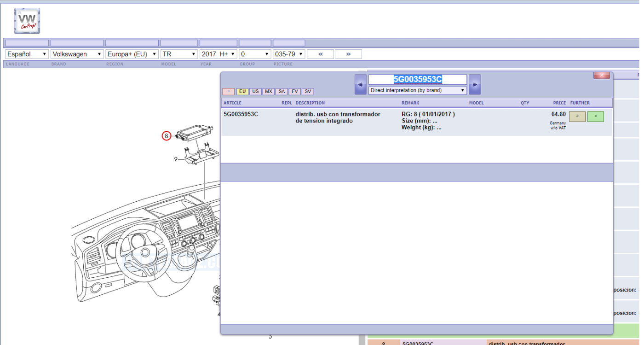
Task: Click the 5G0035953C row in background parts list
Action: (x=503, y=342)
